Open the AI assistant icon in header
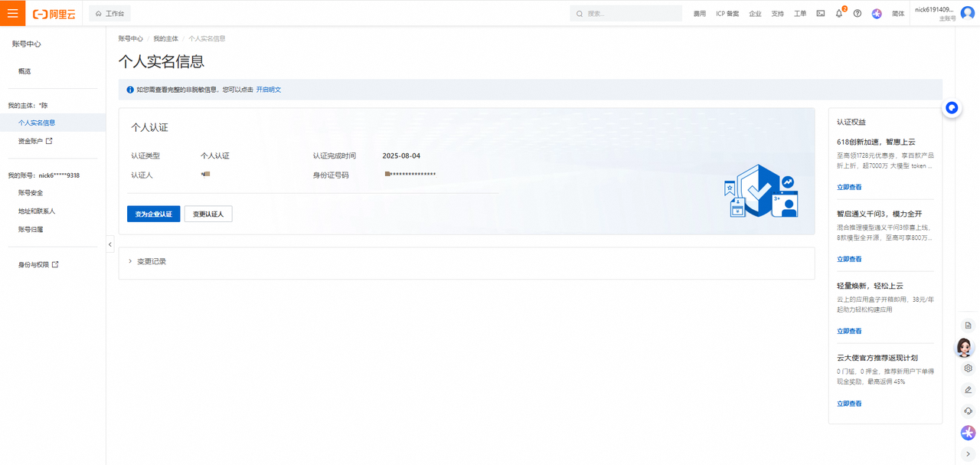 point(877,14)
